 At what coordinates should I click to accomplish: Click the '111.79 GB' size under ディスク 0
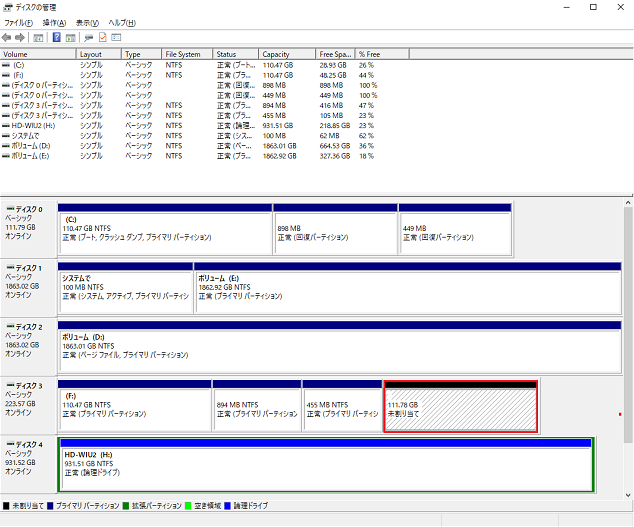[x=20, y=227]
